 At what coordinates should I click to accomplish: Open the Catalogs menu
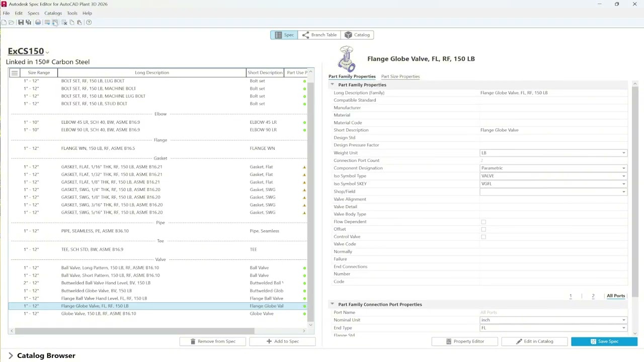(x=53, y=13)
